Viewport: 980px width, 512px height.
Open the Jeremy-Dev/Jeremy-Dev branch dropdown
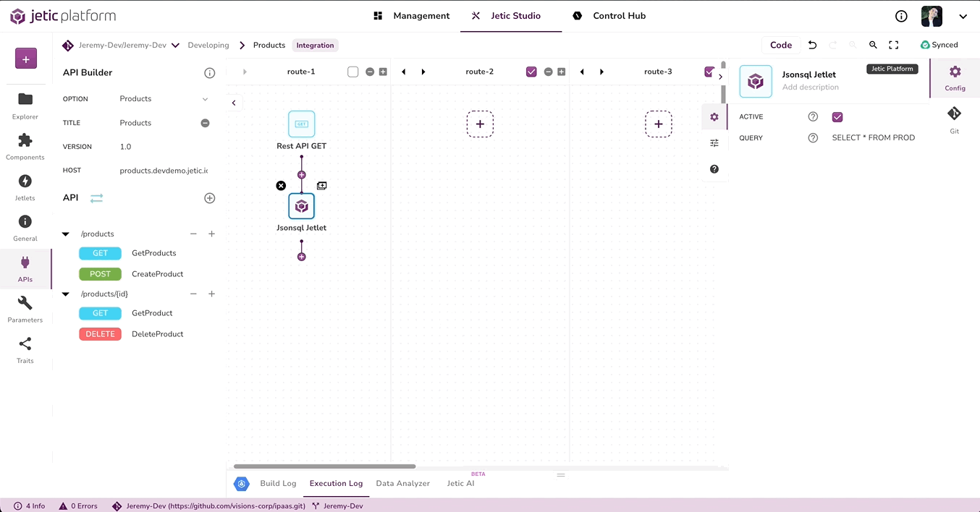[x=176, y=46]
